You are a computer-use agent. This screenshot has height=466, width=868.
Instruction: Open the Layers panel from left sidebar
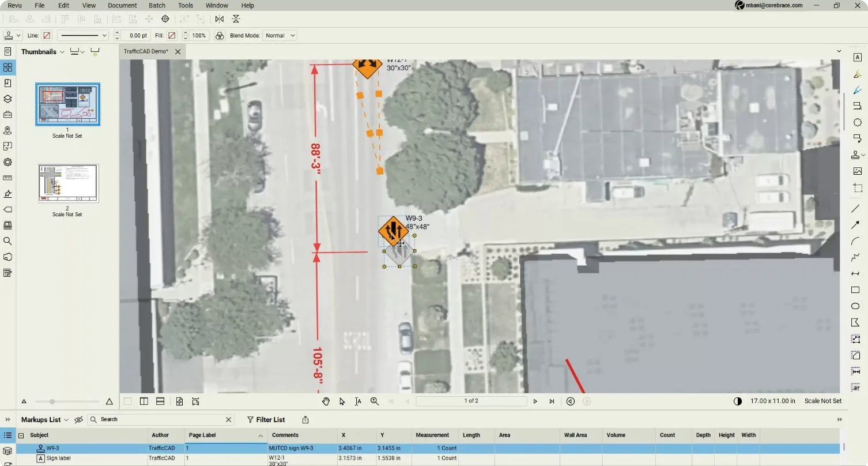click(x=7, y=99)
